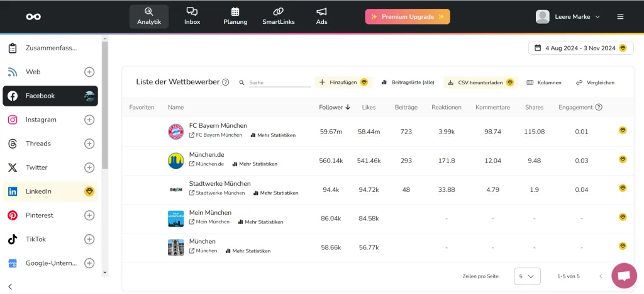Viewport: 644px width, 294px height.
Task: Click premium badge in FC Bayern row
Action: pos(623,130)
